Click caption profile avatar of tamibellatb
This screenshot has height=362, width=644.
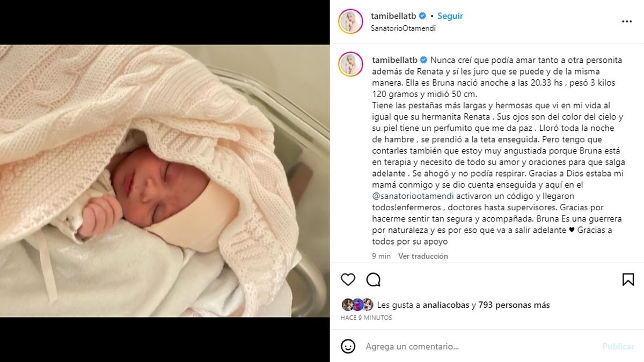tap(351, 65)
